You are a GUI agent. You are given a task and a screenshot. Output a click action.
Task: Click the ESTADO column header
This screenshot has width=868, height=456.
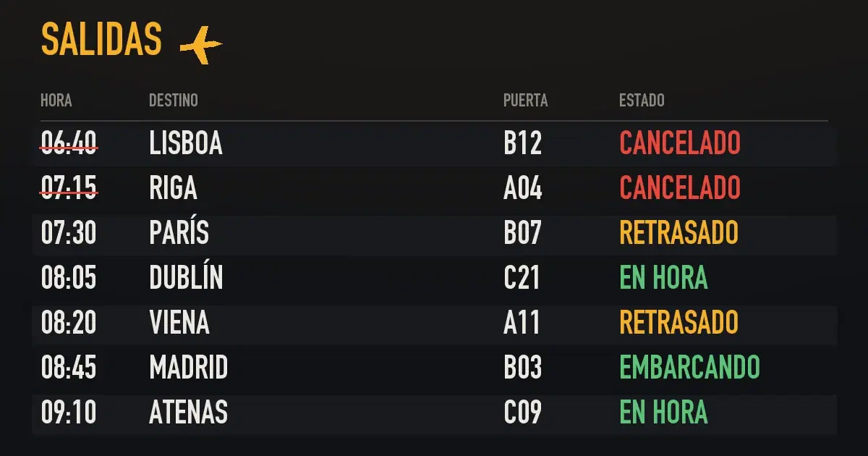point(642,100)
